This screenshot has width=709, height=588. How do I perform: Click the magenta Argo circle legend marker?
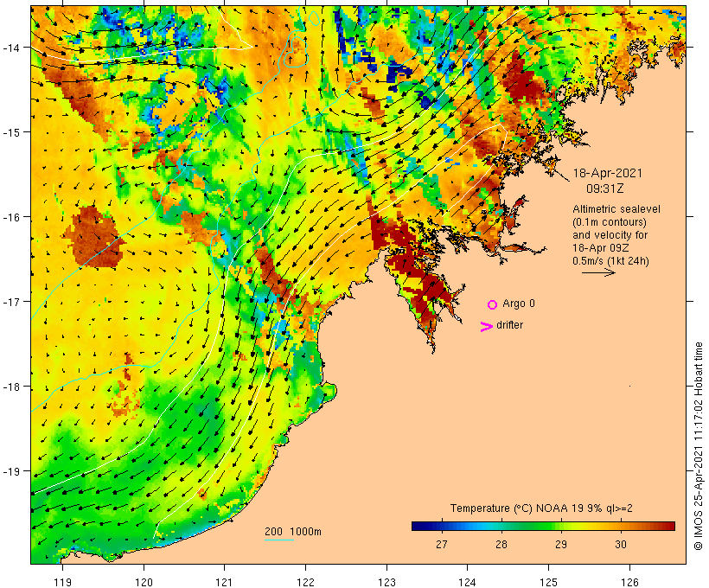493,304
